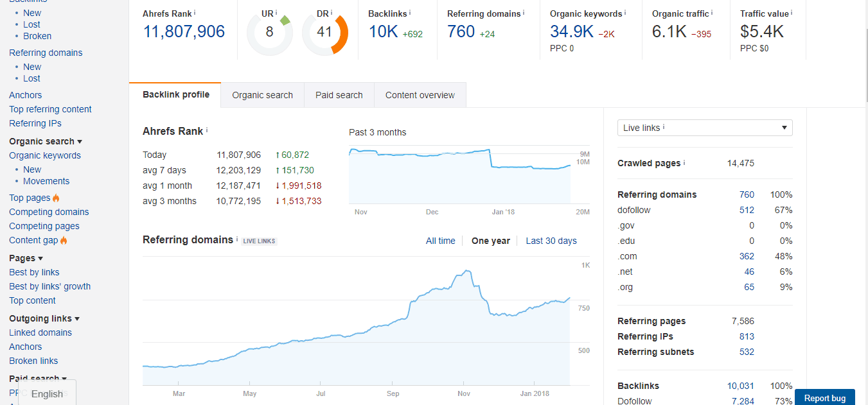Click the .net count 46
The width and height of the screenshot is (868, 405).
click(749, 271)
